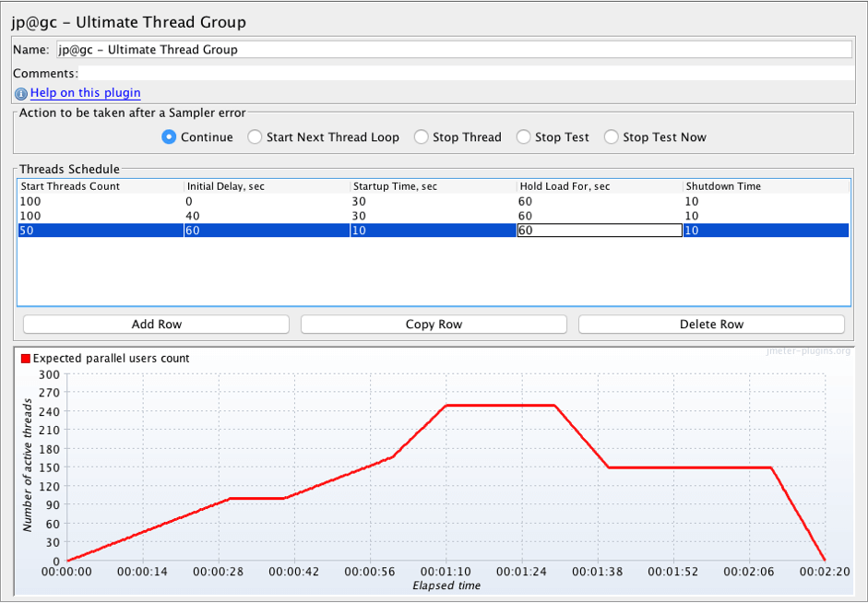868x603 pixels.
Task: Select highlighted Initial Delay cell 60
Action: 267,231
